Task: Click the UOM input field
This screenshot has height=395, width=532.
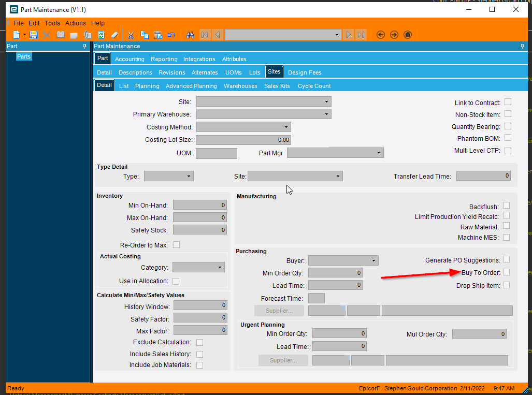Action: pyautogui.click(x=217, y=153)
